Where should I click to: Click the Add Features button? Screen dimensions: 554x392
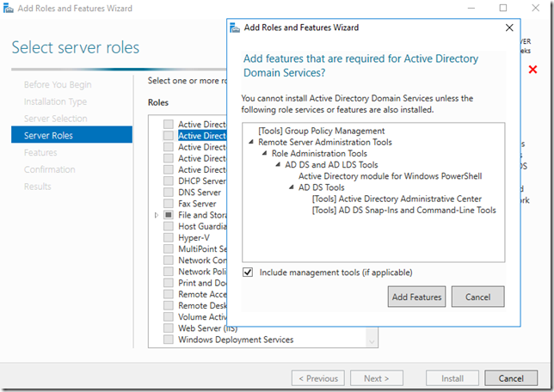[416, 297]
